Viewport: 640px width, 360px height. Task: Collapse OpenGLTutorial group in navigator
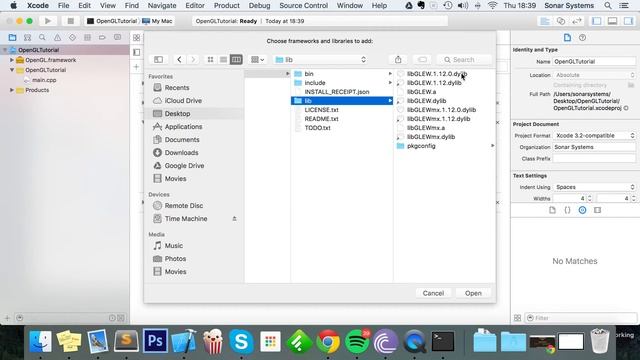pyautogui.click(x=12, y=70)
